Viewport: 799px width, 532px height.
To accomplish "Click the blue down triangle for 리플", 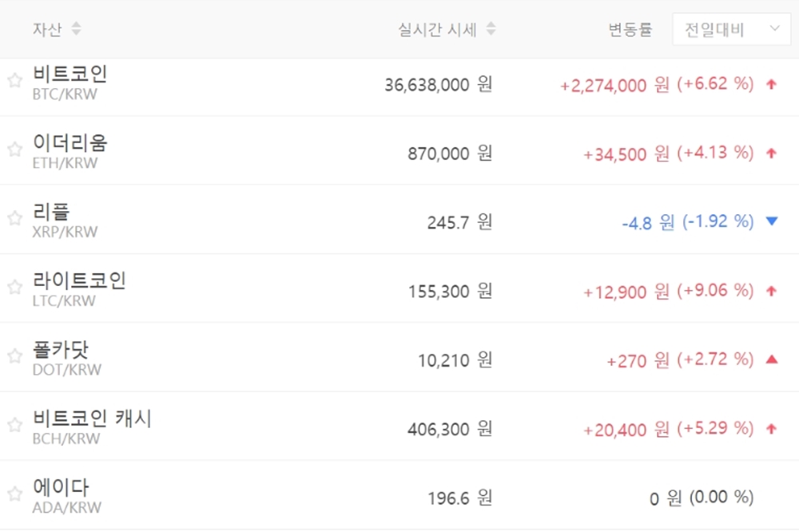I will click(x=771, y=221).
